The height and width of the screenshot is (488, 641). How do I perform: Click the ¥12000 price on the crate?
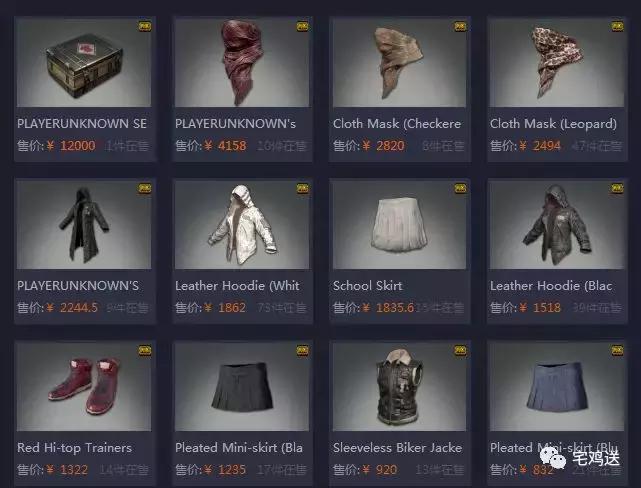tap(72, 146)
